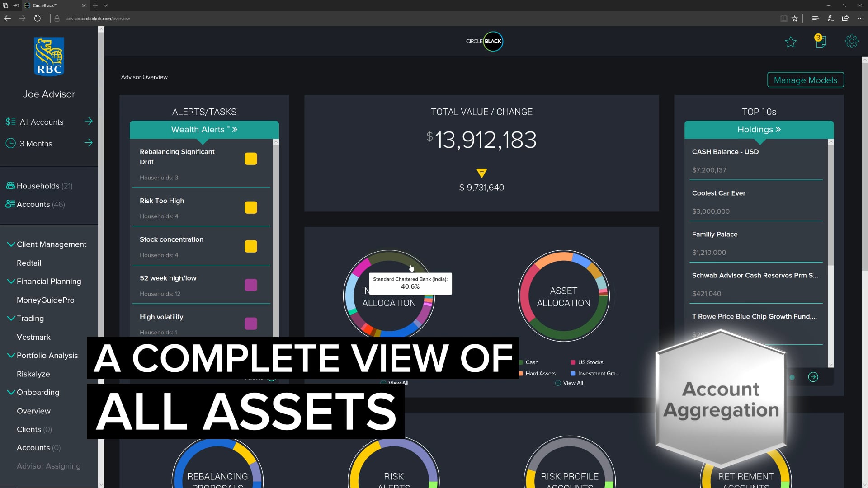Collapse the Trading section
Image resolution: width=868 pixels, height=488 pixels.
pos(11,318)
